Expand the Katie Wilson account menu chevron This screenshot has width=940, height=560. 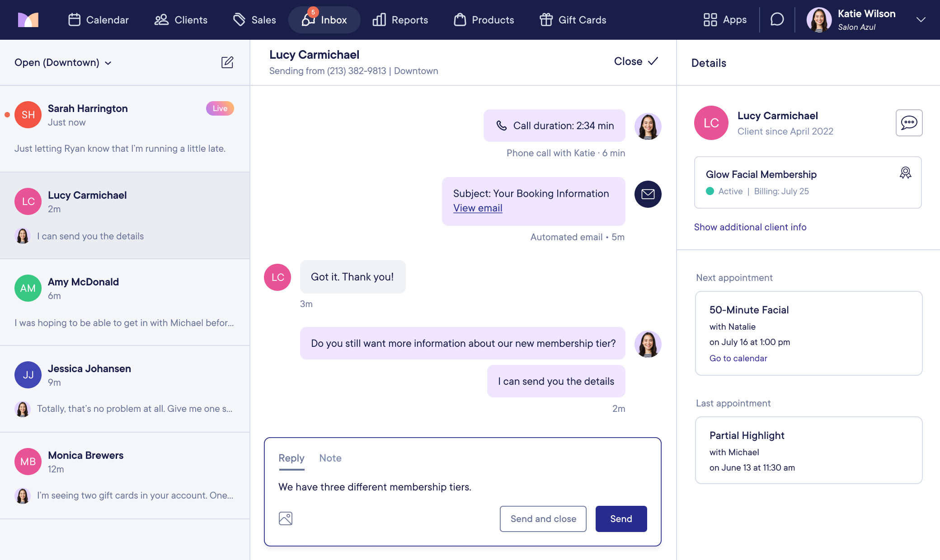921,20
